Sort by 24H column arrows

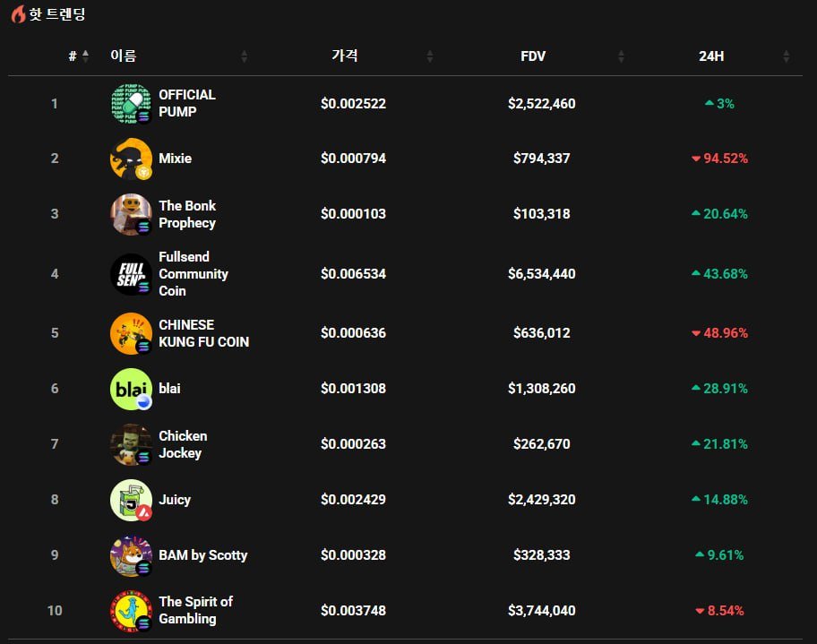(787, 56)
